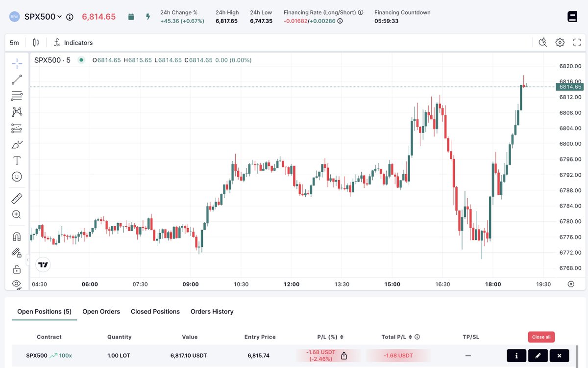Click the 6,814.65 header price
This screenshot has height=368, width=588.
point(99,17)
